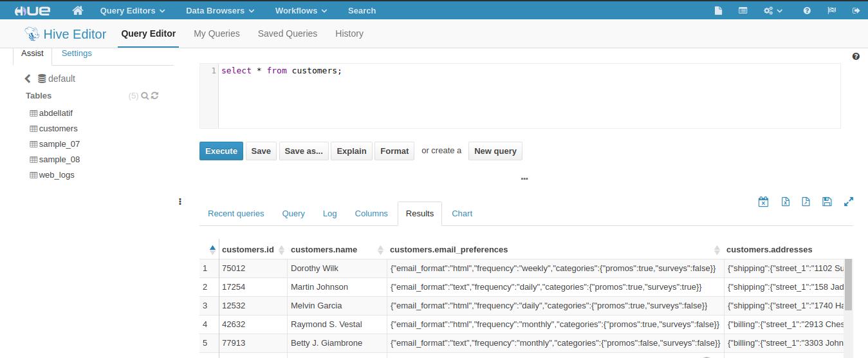Click Search in the top navbar

(x=362, y=10)
